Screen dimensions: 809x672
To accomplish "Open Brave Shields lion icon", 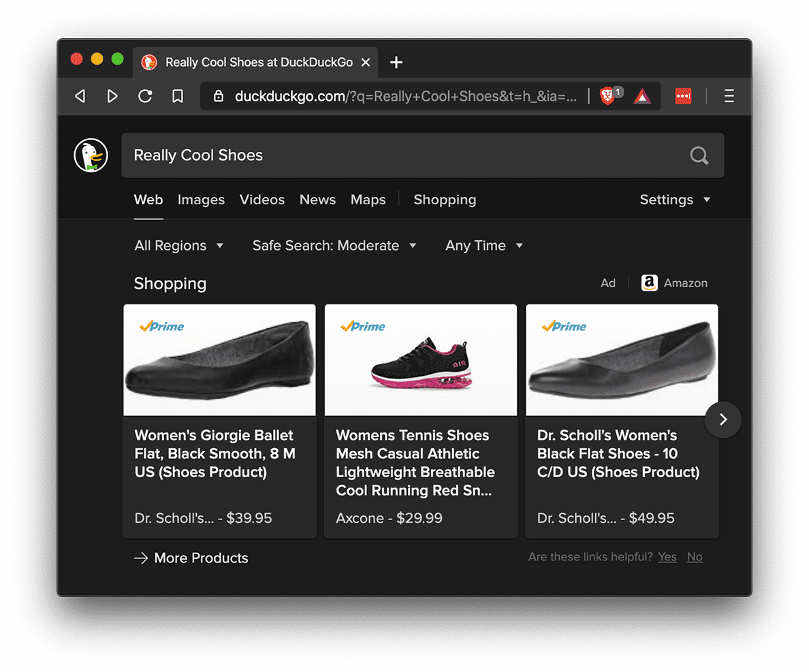I will 608,96.
